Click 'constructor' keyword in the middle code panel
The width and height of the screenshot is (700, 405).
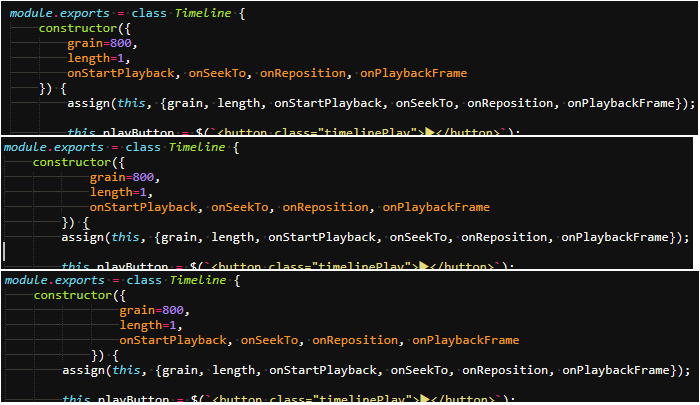pyautogui.click(x=73, y=162)
